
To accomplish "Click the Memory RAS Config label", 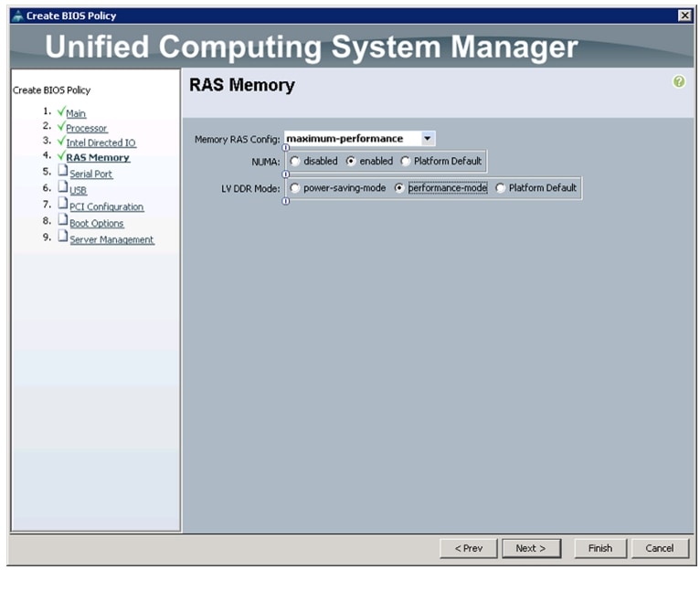I will (x=237, y=139).
